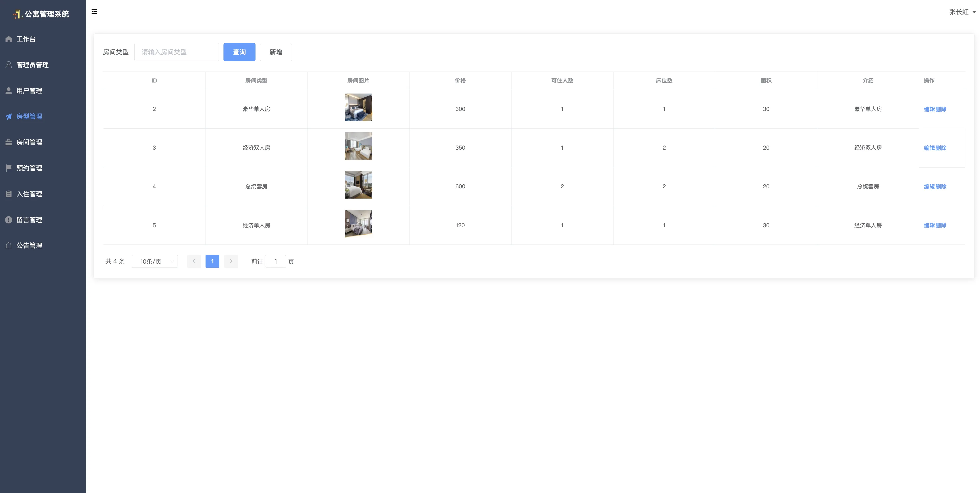Open the 总统套房 room thumbnail image
980x493 pixels.
coord(358,185)
